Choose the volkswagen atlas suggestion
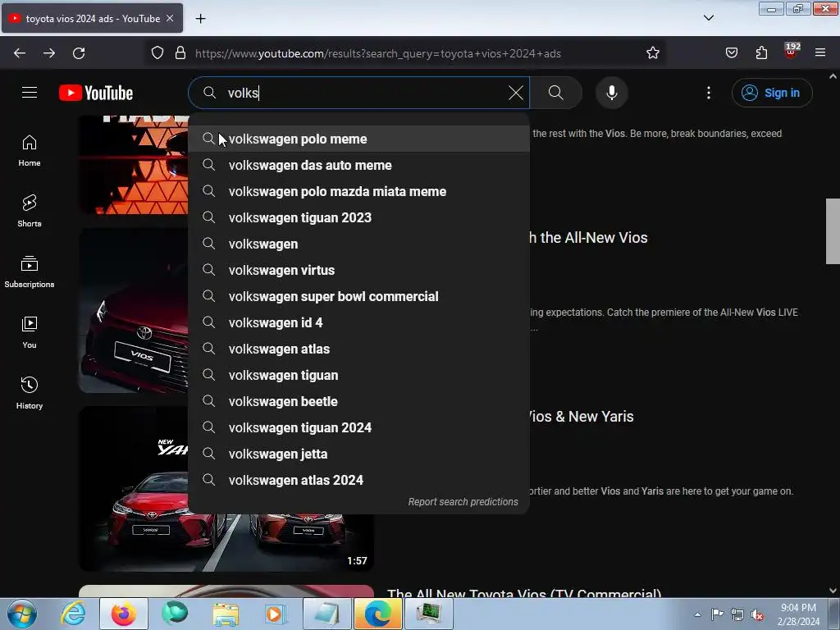Viewport: 840px width, 630px height. coord(359,349)
